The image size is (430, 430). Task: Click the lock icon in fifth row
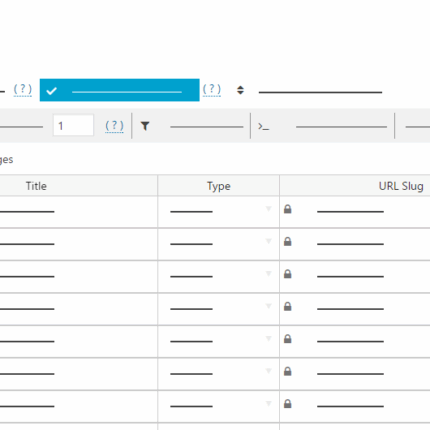(288, 339)
